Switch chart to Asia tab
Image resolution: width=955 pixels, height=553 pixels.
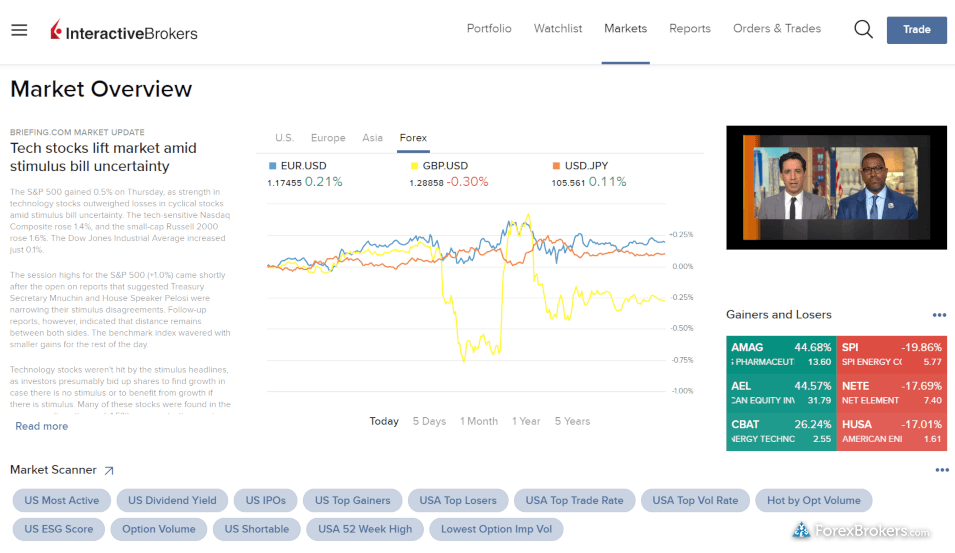click(372, 138)
